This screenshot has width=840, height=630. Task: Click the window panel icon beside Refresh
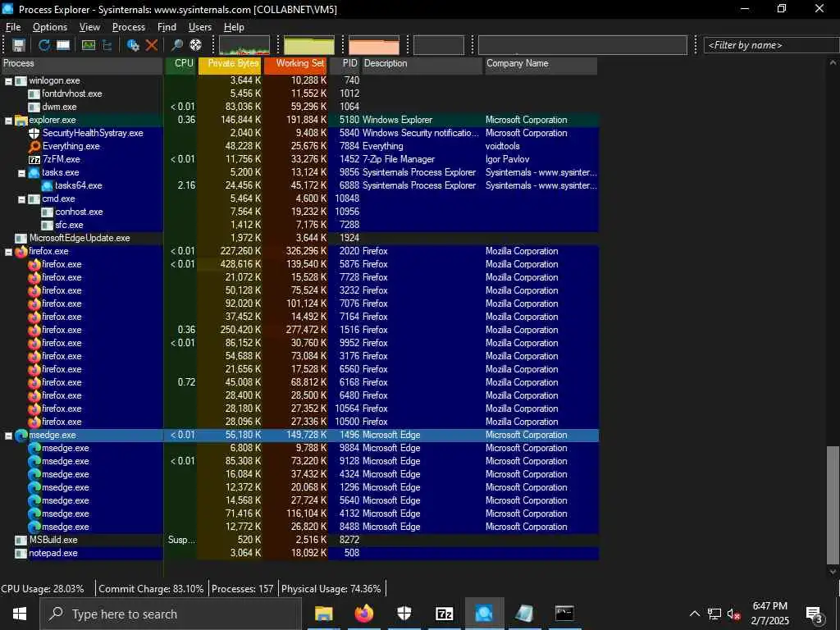pyautogui.click(x=63, y=45)
